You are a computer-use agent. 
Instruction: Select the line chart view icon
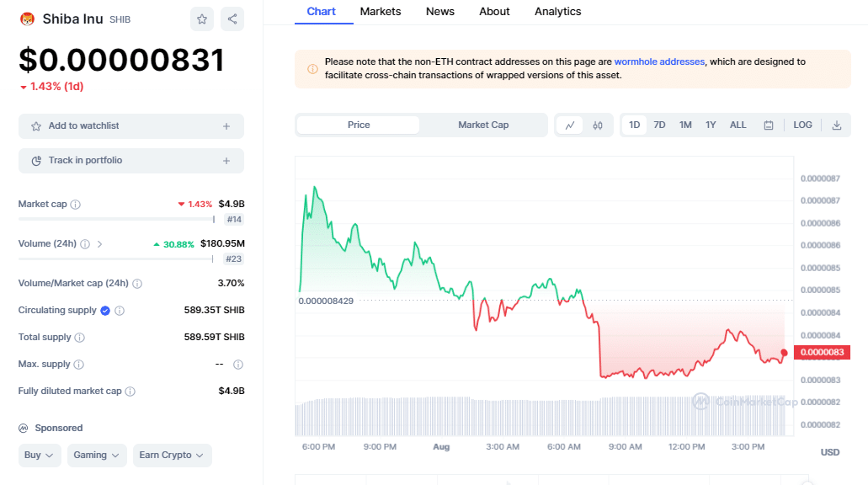[570, 125]
